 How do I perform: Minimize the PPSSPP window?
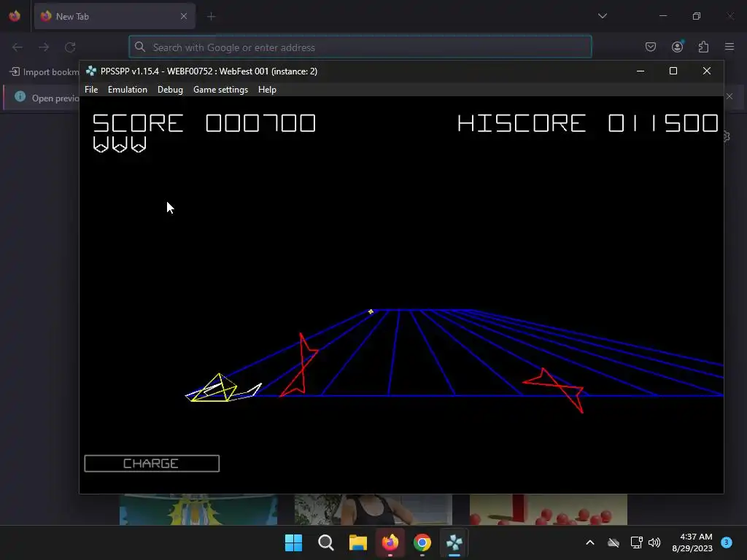(x=640, y=71)
